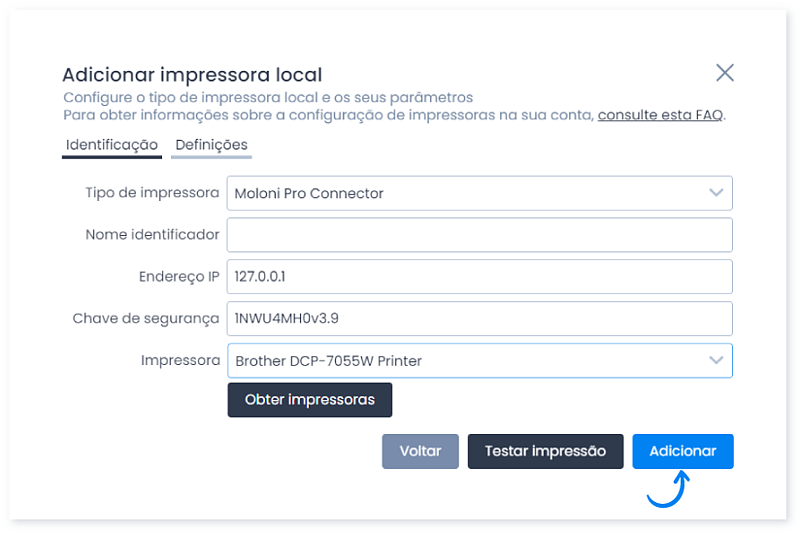Open the consulte esta FAQ link
This screenshot has width=800, height=533.
pyautogui.click(x=660, y=115)
